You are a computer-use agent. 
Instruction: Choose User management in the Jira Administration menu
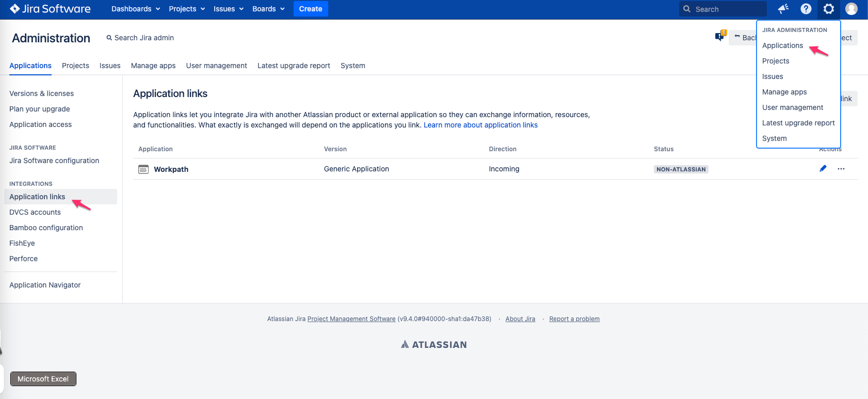pos(793,107)
